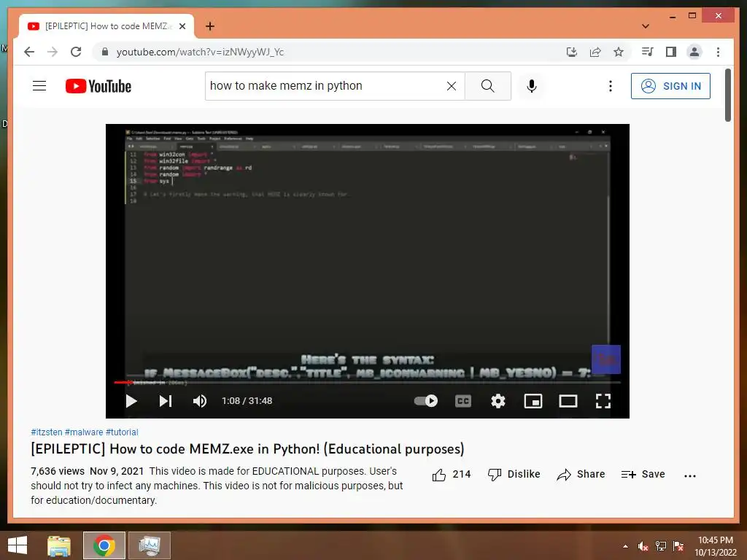Reload the YouTube page
This screenshot has height=560, width=747.
pyautogui.click(x=76, y=52)
